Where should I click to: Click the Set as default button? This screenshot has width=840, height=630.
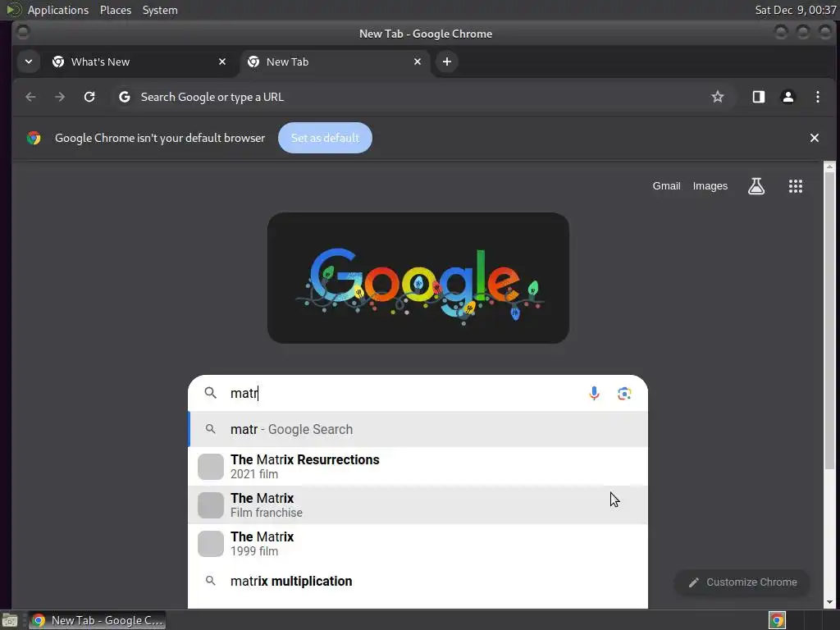[325, 138]
